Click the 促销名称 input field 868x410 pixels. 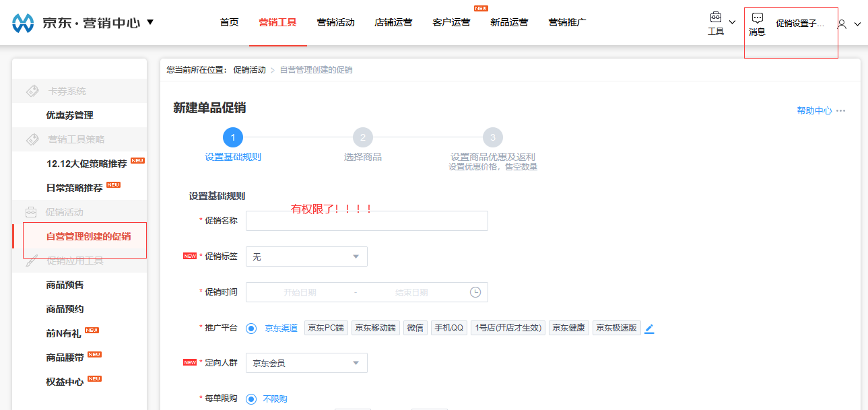point(367,221)
